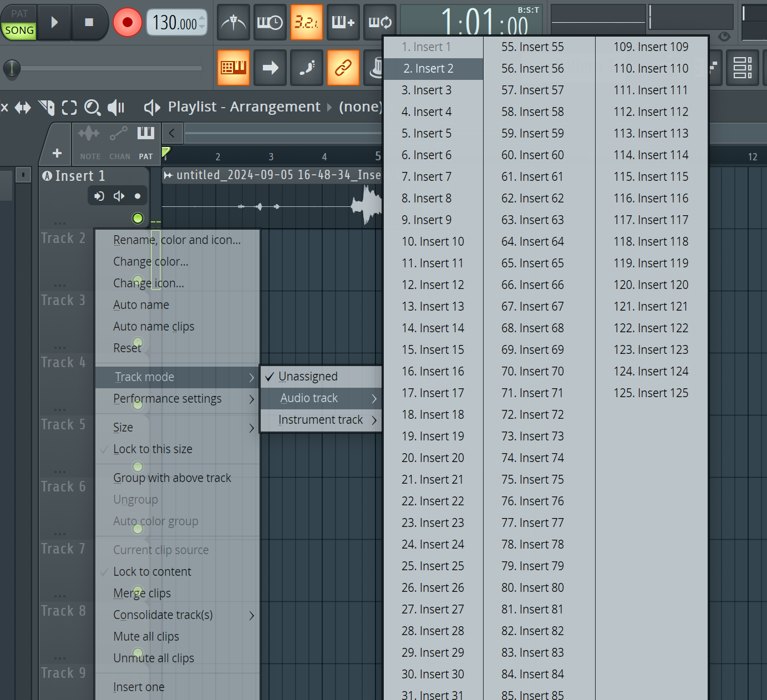Select Unassigned in the Track mode submenu
The height and width of the screenshot is (700, 767).
[x=308, y=376]
